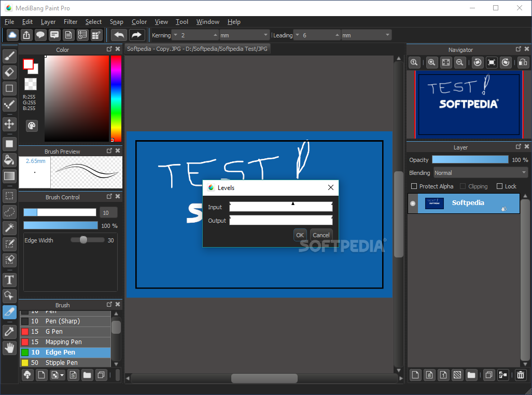Viewport: 532px width, 395px height.
Task: Click the Navigator preview thumbnail
Action: click(469, 105)
